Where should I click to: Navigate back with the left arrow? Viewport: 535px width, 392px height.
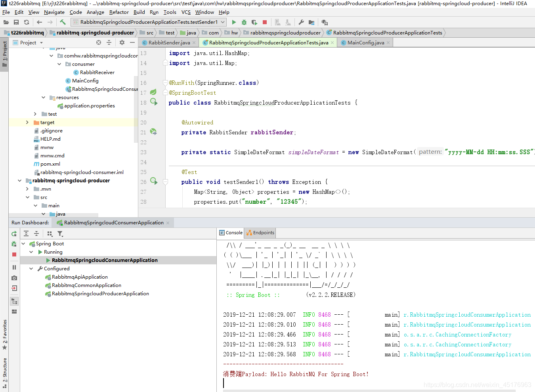pyautogui.click(x=39, y=22)
